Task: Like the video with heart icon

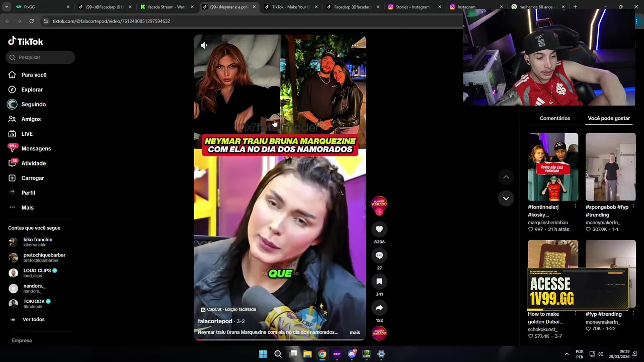Action: [x=379, y=229]
